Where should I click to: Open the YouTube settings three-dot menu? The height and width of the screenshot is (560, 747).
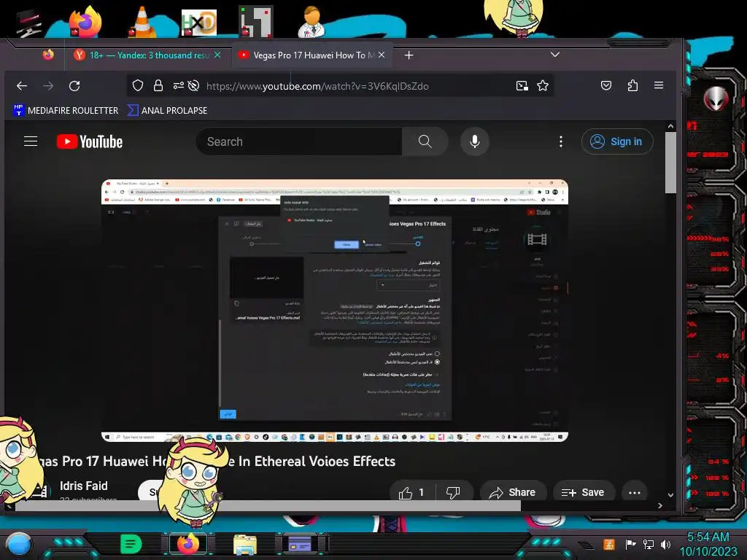[x=561, y=141]
